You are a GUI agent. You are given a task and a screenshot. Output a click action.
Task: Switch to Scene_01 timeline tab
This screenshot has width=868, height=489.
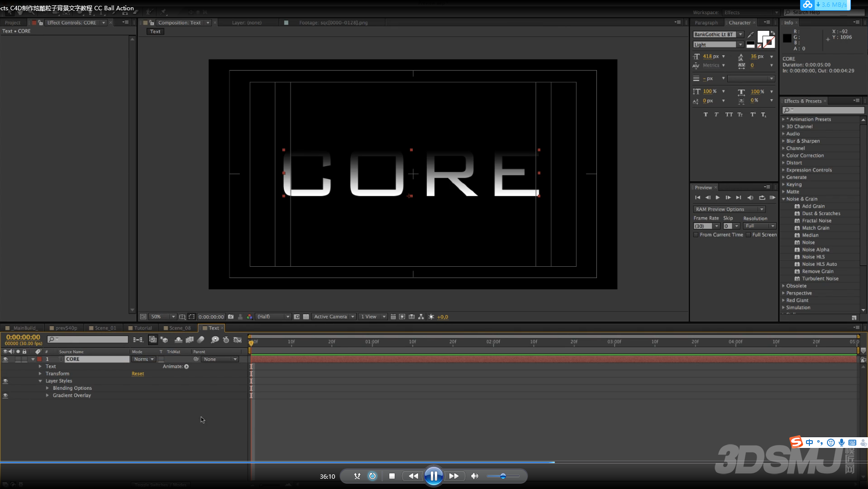click(x=105, y=328)
